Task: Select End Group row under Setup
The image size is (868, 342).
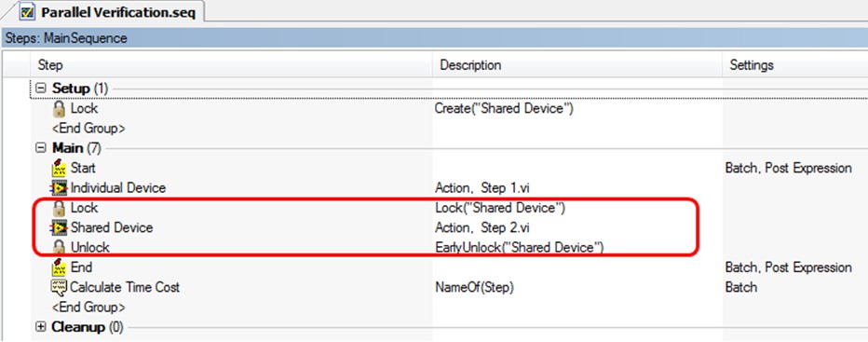Action: [88, 129]
